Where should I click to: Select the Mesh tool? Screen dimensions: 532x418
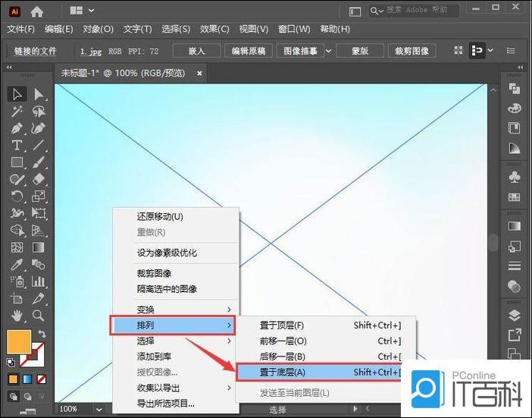[17, 247]
